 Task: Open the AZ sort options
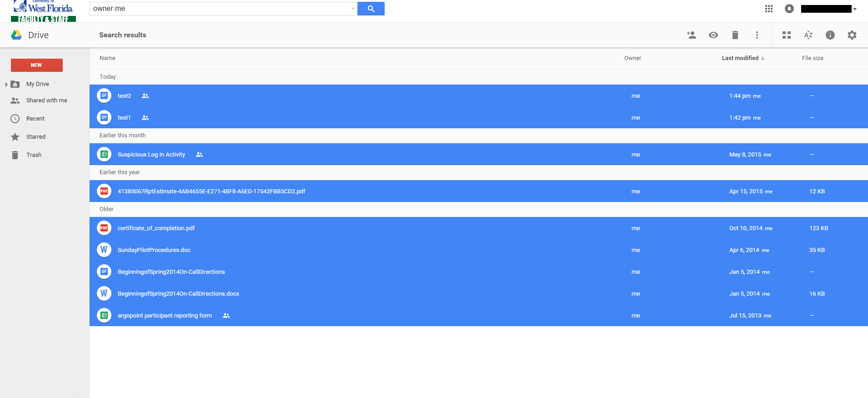click(808, 35)
